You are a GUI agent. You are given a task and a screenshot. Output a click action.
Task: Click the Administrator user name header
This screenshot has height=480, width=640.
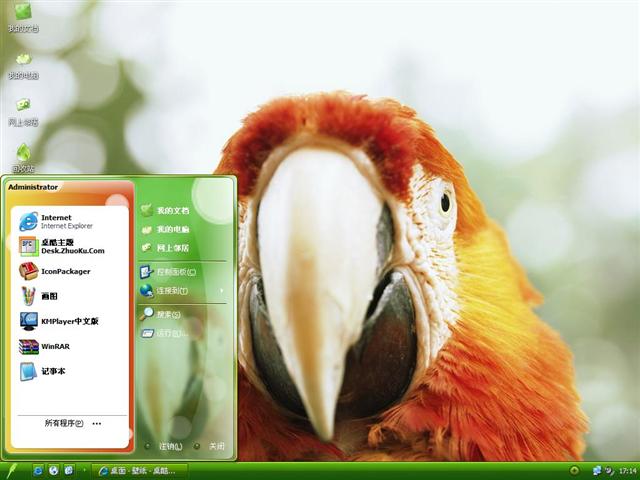33,187
